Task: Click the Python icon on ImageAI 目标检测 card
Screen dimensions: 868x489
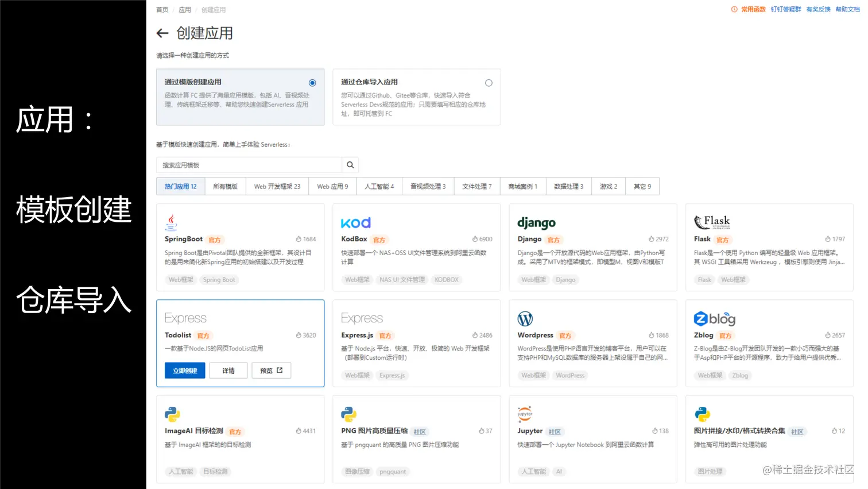Action: 172,413
